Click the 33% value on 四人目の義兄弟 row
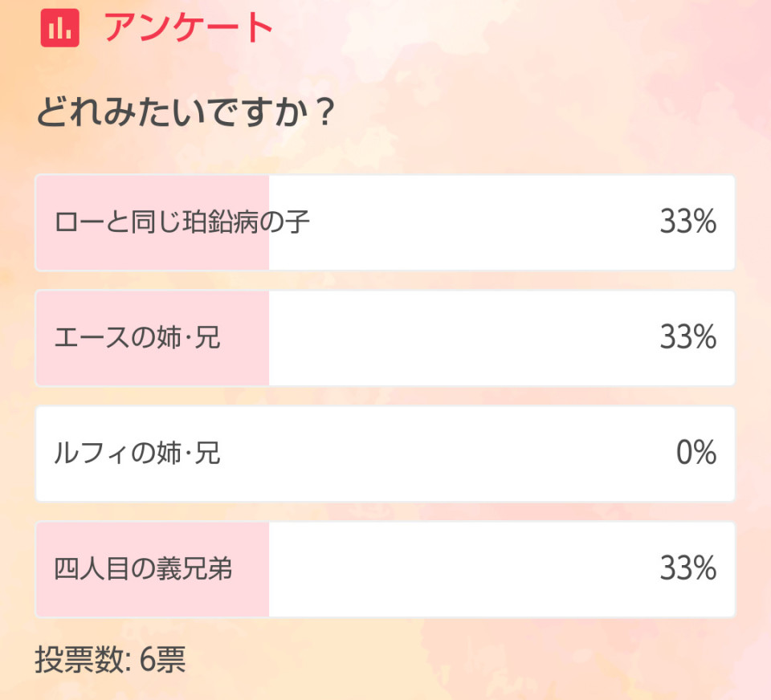 coord(688,568)
